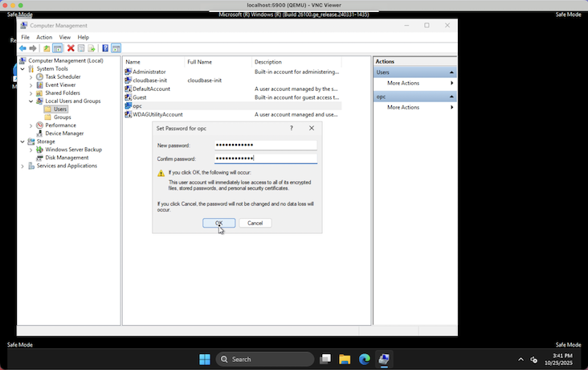Launch Microsoft Edge from the taskbar
This screenshot has width=588, height=370.
coord(365,360)
